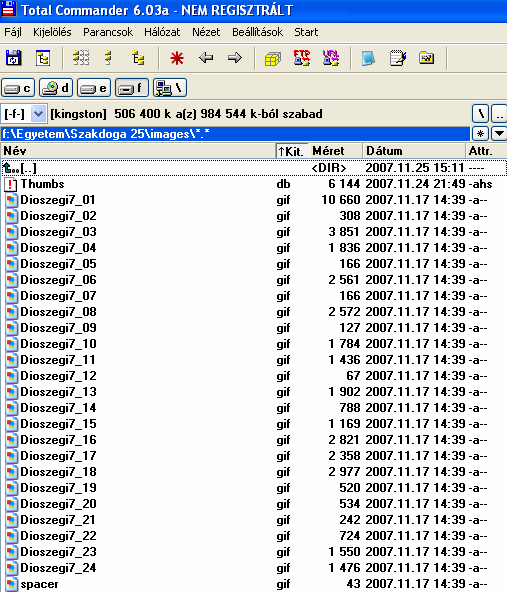Select file Dioszegi7_13
The image size is (507, 592).
point(253,392)
